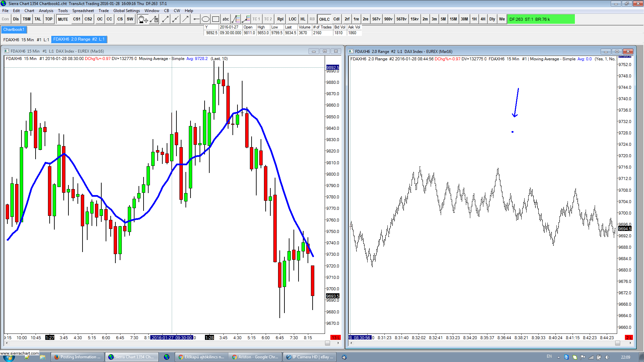644x362 pixels.
Task: Toggle the HL toolbar button
Action: coord(303,19)
